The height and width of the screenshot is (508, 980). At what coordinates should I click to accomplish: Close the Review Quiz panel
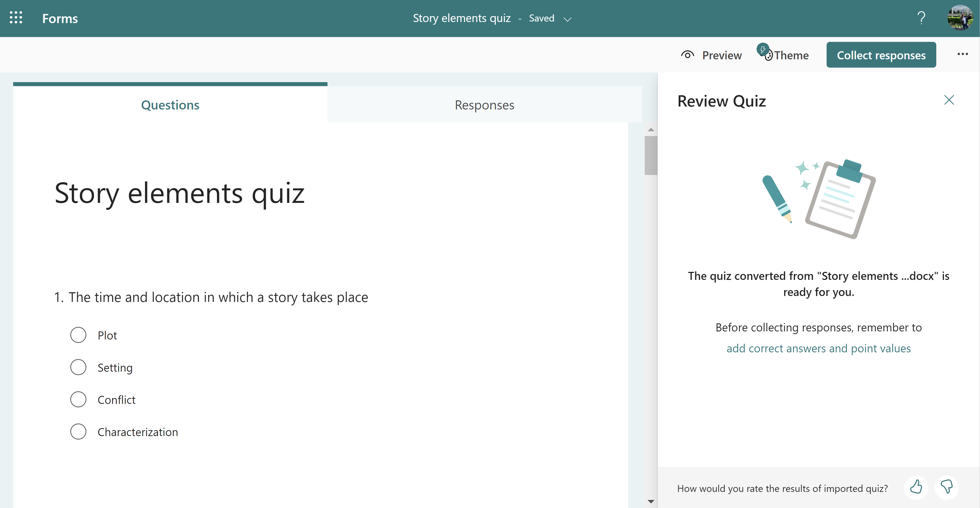coord(949,100)
